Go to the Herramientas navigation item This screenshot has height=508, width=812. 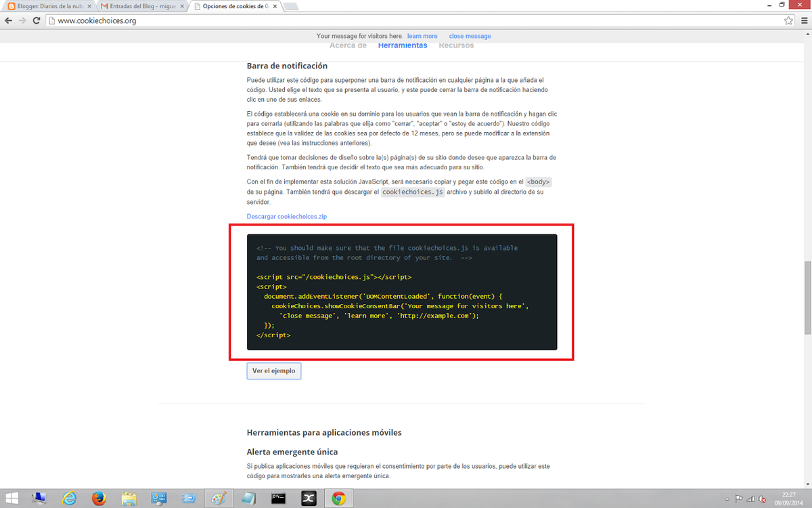(403, 45)
